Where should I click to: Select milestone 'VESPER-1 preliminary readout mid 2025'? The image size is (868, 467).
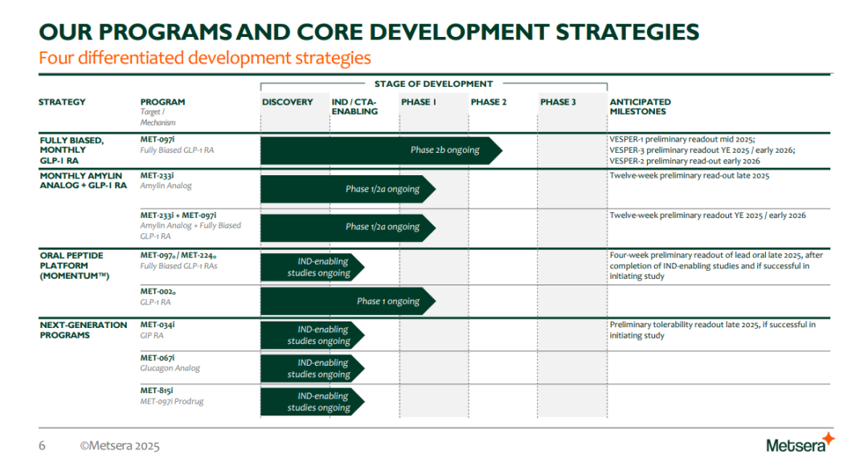coord(682,139)
